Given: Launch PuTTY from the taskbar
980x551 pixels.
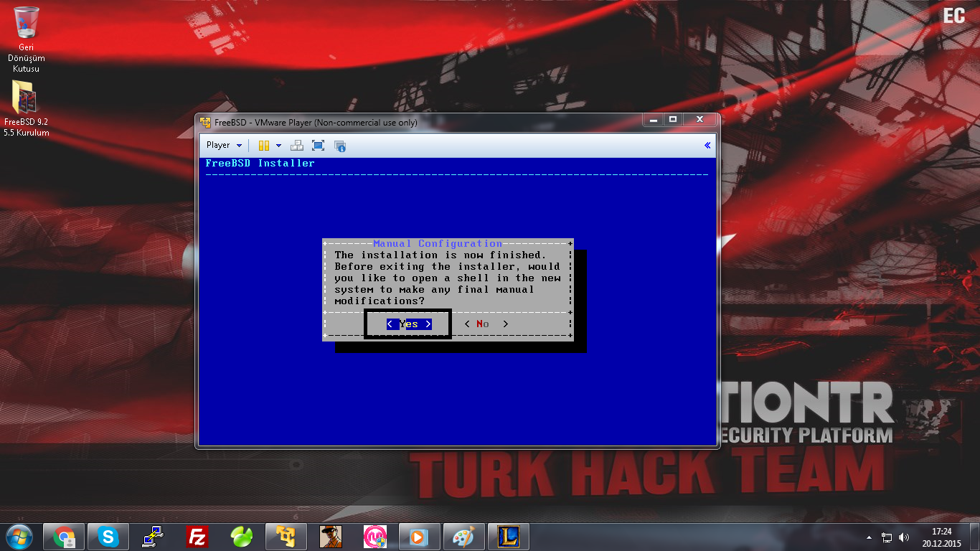Looking at the screenshot, I should coord(153,537).
